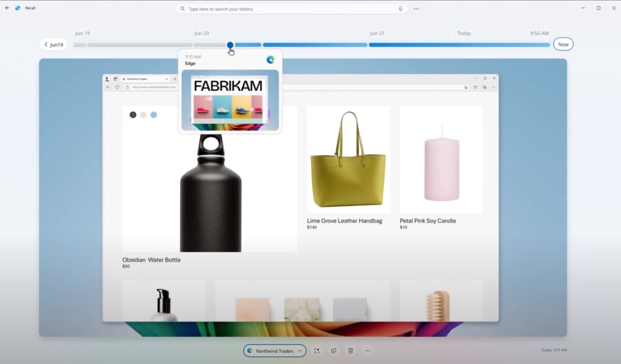
Task: Click the Today, 11:11 AM timestamp
Action: coord(554,350)
